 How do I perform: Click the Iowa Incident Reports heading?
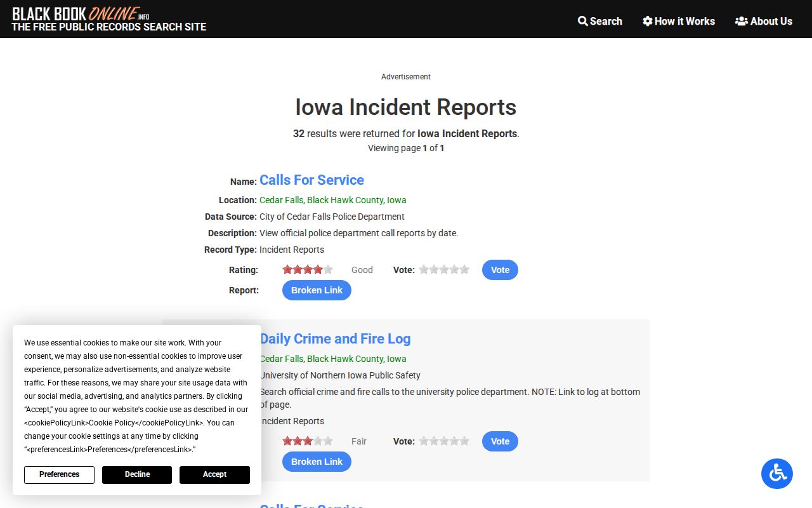point(406,107)
